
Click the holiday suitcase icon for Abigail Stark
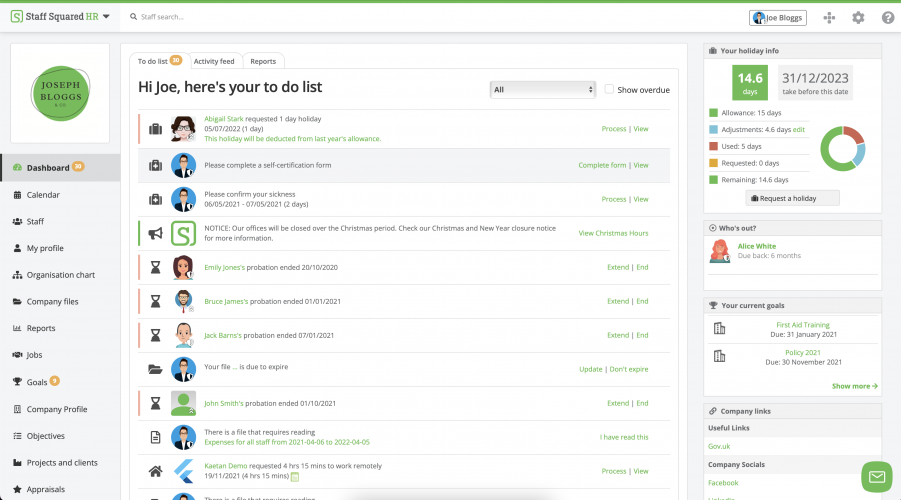[x=155, y=129]
